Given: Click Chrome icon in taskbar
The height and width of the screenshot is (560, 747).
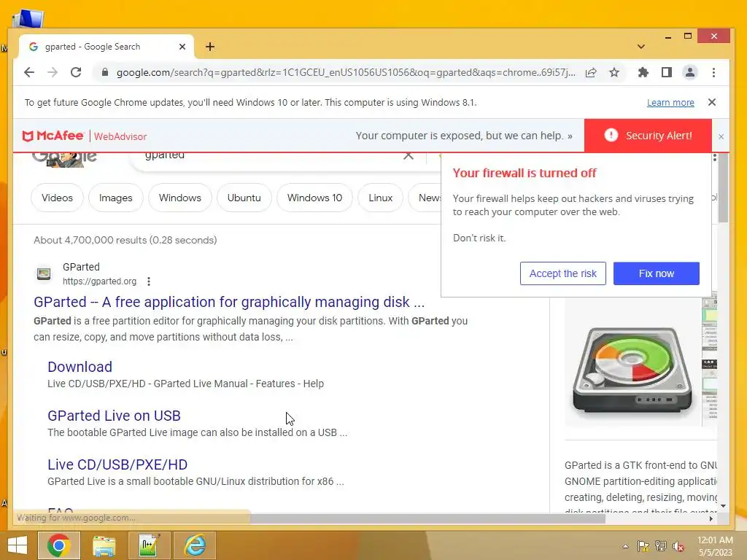Looking at the screenshot, I should [x=58, y=545].
